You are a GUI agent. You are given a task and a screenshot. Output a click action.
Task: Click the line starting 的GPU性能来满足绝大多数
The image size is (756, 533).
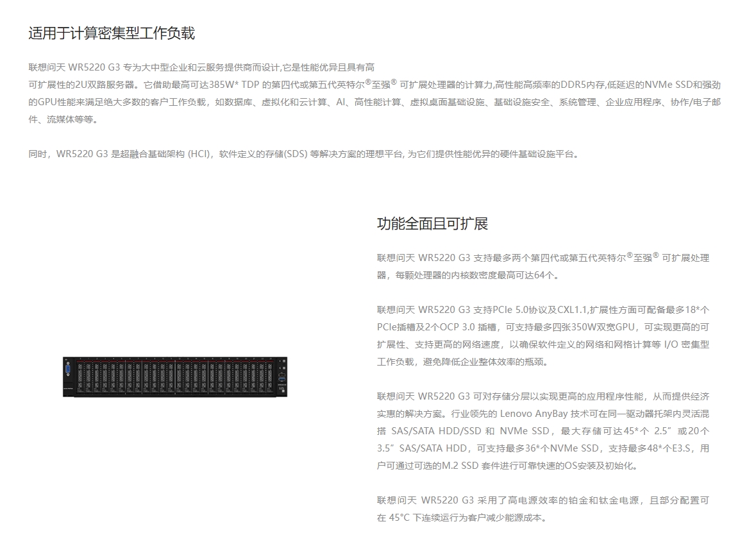pos(374,102)
